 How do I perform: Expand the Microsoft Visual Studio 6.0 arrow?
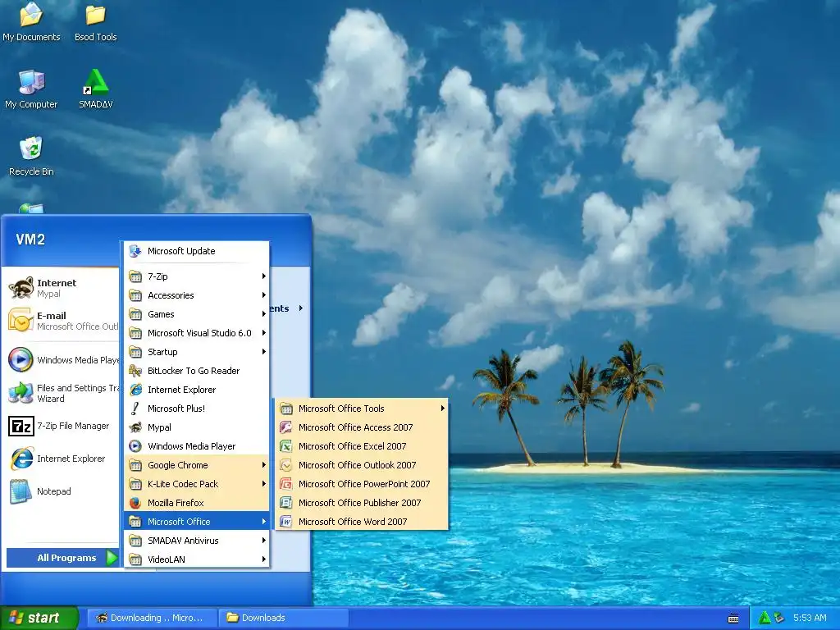[x=263, y=333]
